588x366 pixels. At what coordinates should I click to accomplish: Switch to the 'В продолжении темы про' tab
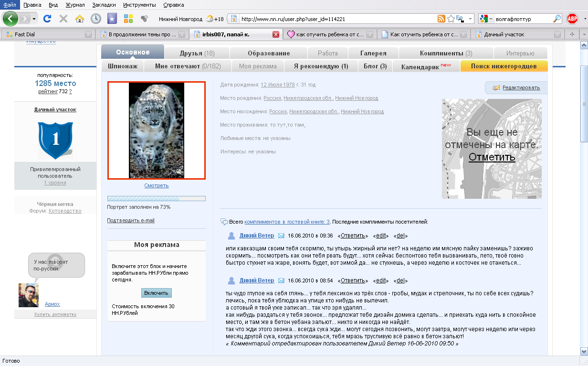coord(142,34)
